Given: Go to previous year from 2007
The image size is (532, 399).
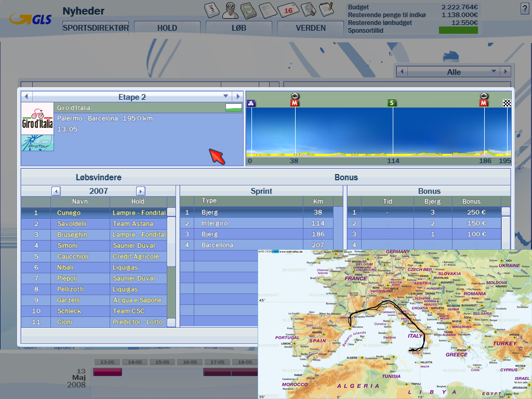Looking at the screenshot, I should point(57,191).
